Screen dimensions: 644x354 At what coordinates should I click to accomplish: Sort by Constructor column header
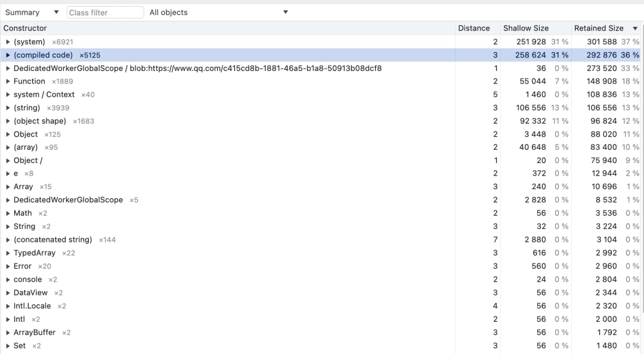pyautogui.click(x=25, y=28)
